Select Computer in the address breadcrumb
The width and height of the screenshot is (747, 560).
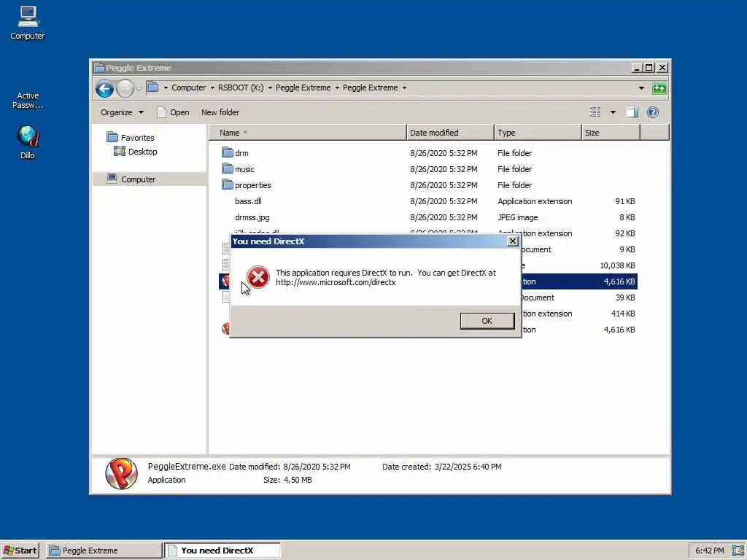(189, 87)
